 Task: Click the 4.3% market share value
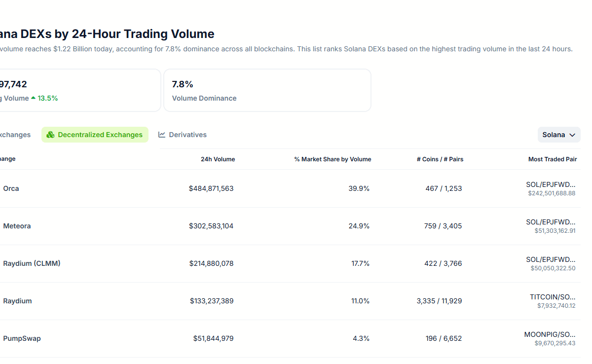click(362, 338)
